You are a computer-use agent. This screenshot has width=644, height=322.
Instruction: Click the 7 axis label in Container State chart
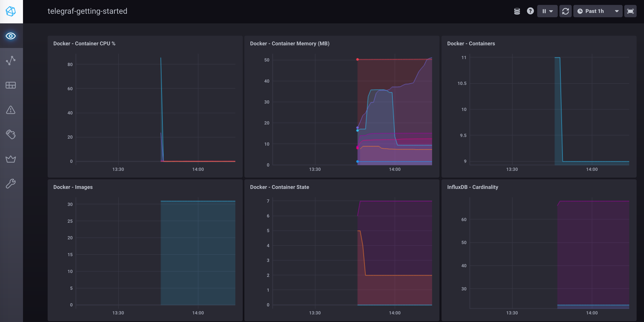268,201
